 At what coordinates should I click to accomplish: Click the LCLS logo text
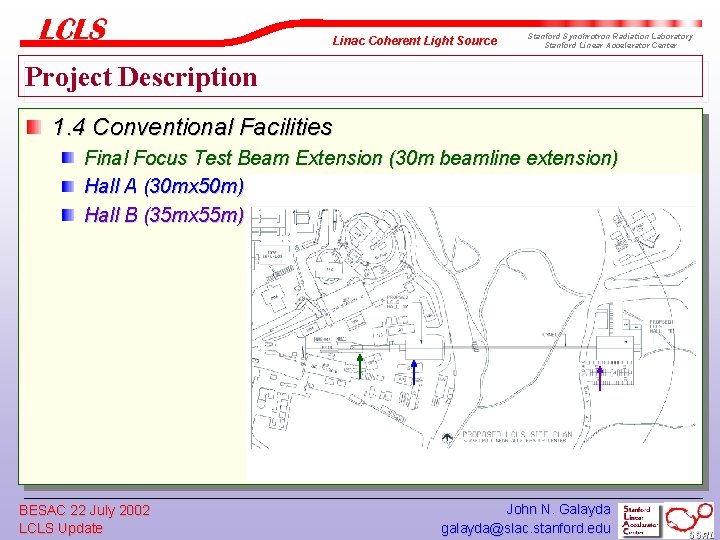(x=73, y=29)
